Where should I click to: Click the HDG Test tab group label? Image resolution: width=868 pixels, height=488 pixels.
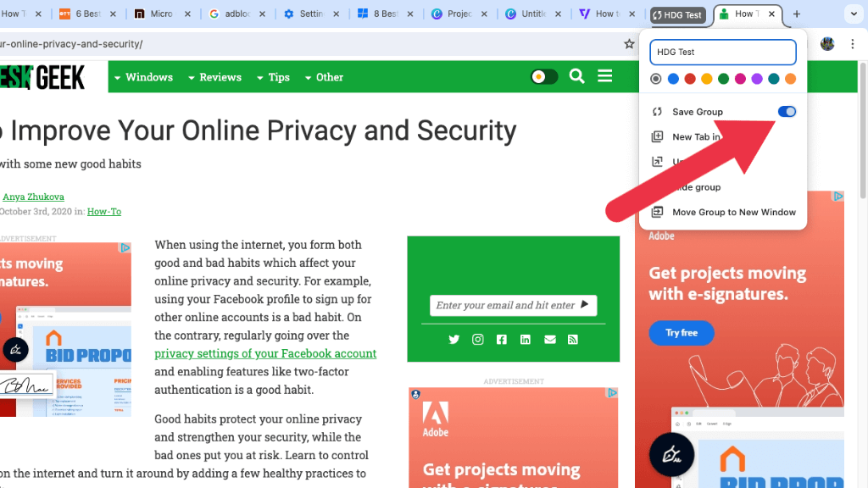coord(677,14)
